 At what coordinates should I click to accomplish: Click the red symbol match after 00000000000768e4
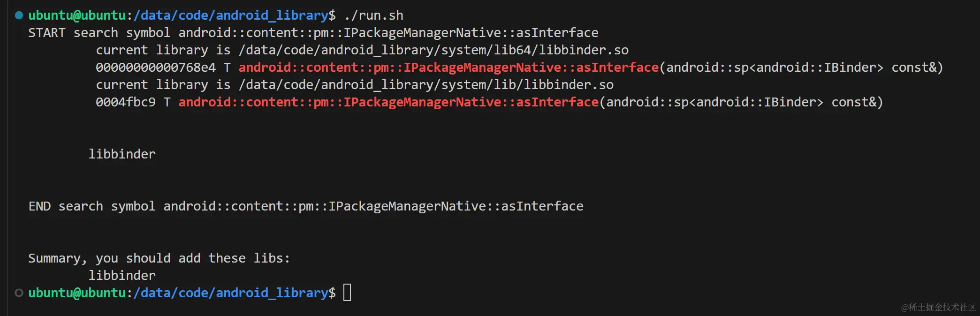coord(448,68)
